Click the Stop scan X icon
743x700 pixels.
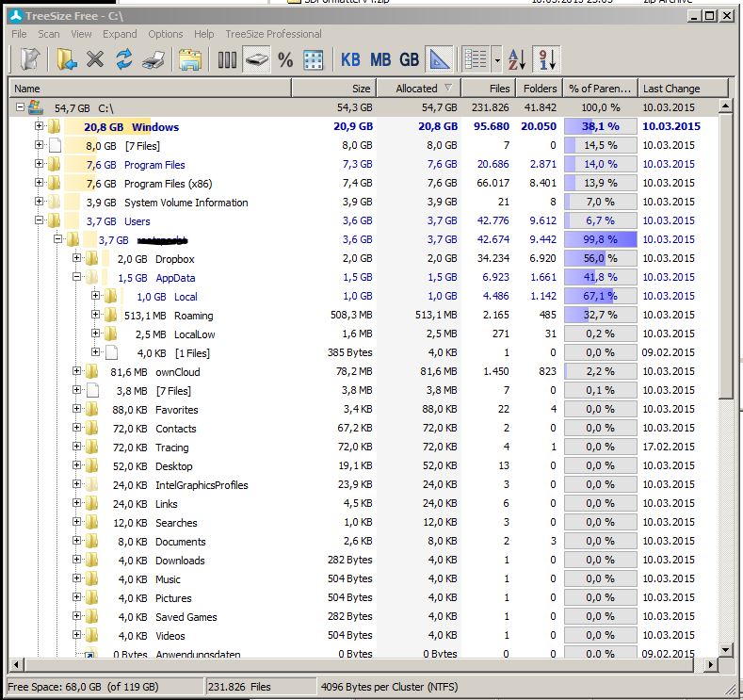(x=95, y=59)
